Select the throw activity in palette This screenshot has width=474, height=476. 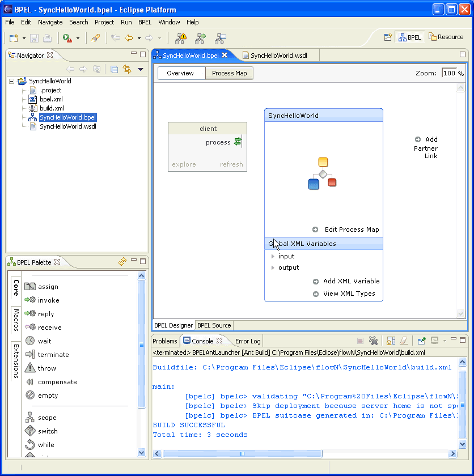(x=40, y=368)
